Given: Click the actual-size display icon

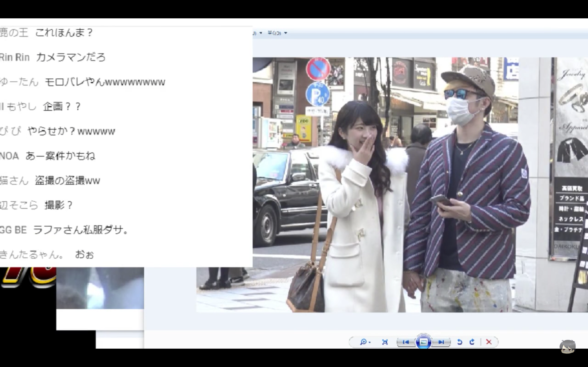Looking at the screenshot, I should (385, 342).
